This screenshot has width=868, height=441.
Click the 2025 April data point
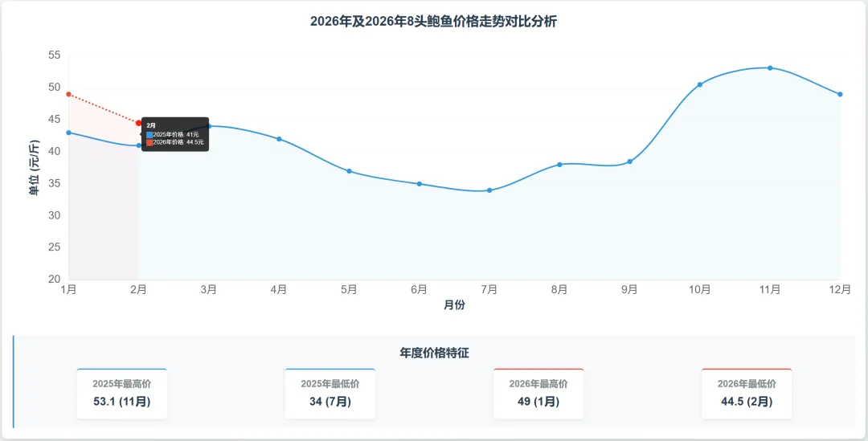(x=279, y=139)
